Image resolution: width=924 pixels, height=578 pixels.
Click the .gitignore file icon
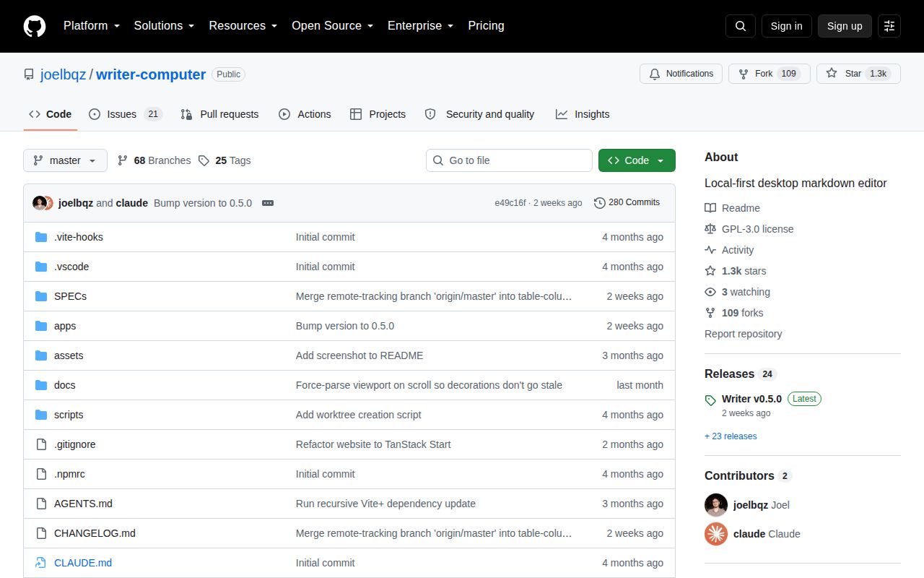point(41,444)
